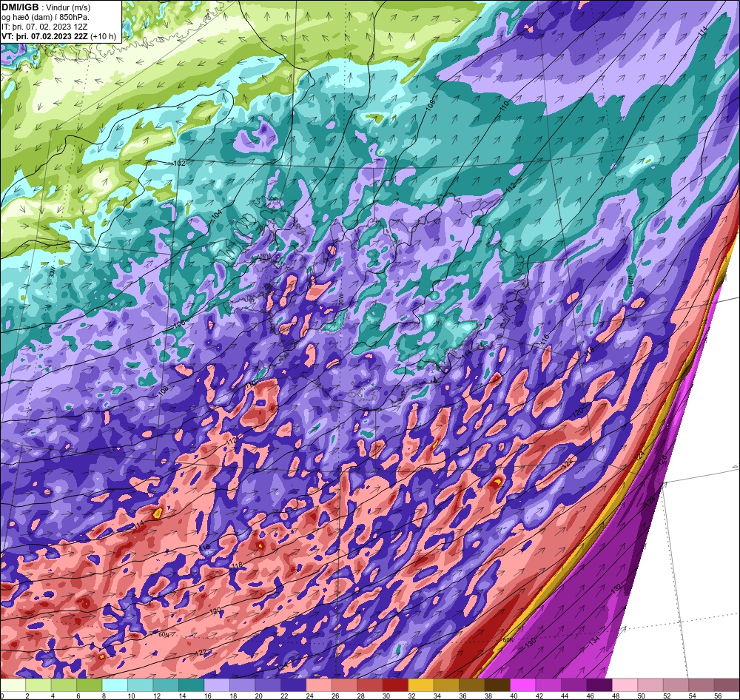Click the 24–26 m/s light pink legend swatch
The image size is (740, 700).
pyautogui.click(x=319, y=685)
